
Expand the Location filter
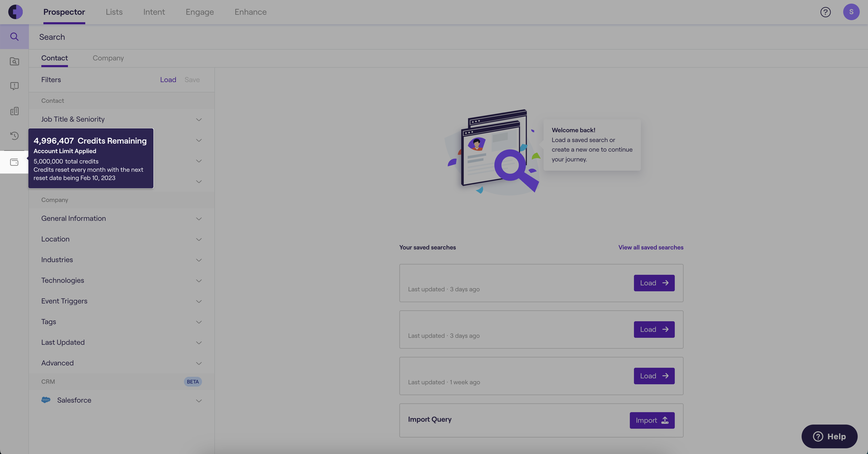point(121,239)
